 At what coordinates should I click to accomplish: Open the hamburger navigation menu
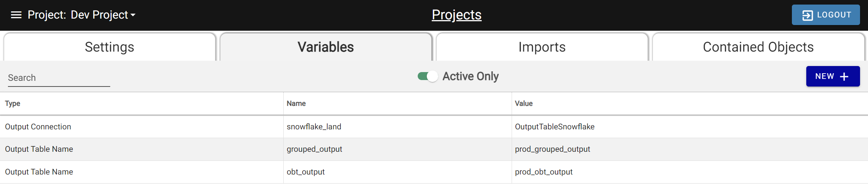16,15
